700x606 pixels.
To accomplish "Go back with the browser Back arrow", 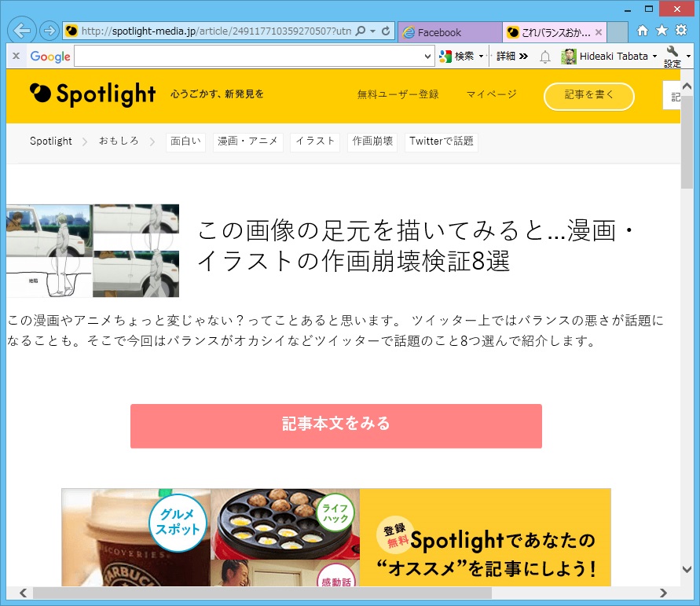I will coord(22,31).
